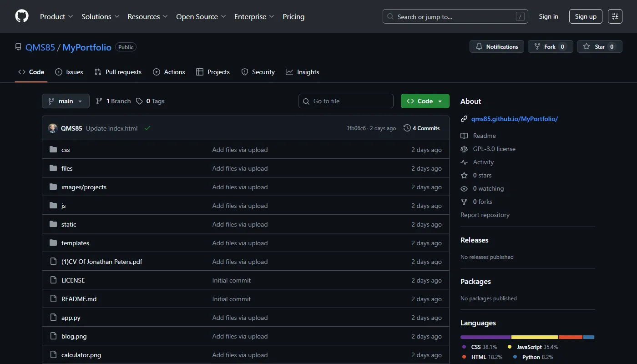Switch to the Actions tab

[169, 72]
